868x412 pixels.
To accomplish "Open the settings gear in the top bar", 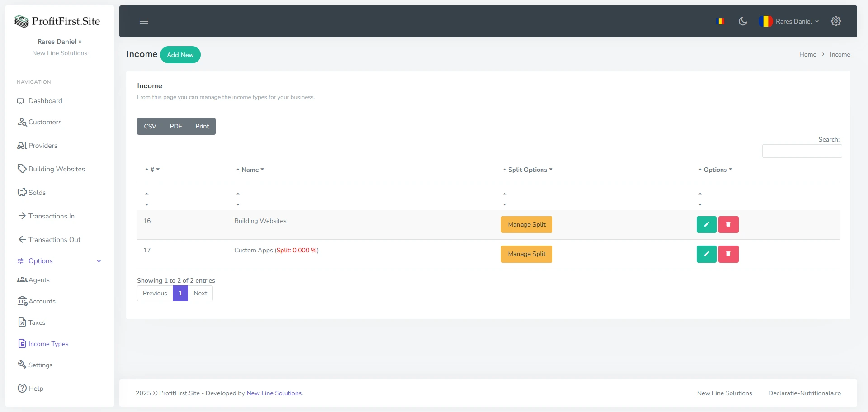I will point(836,21).
